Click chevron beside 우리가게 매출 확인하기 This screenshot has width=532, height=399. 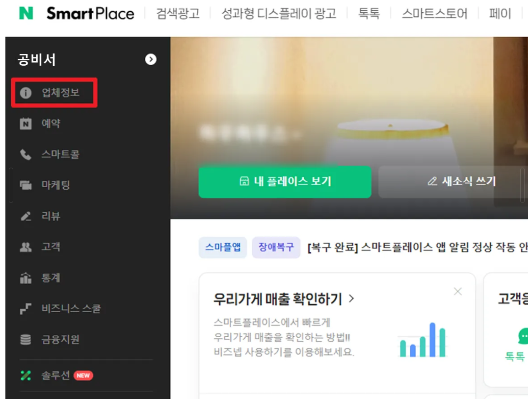[x=351, y=299]
